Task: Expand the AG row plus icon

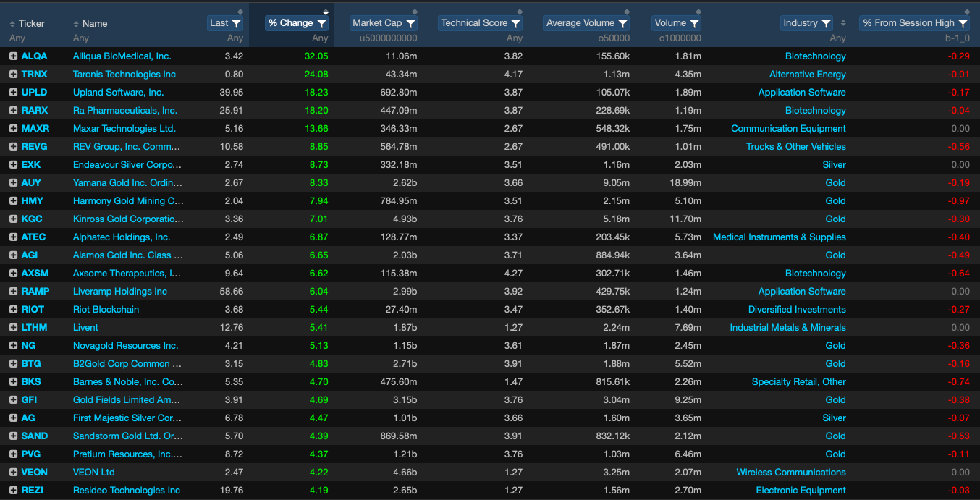Action: [13, 418]
